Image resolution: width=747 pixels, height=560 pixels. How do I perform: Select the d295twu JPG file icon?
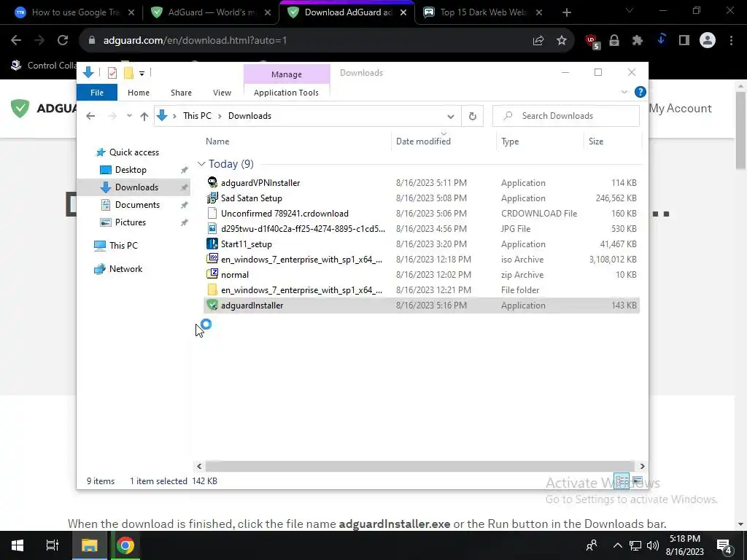click(x=212, y=228)
